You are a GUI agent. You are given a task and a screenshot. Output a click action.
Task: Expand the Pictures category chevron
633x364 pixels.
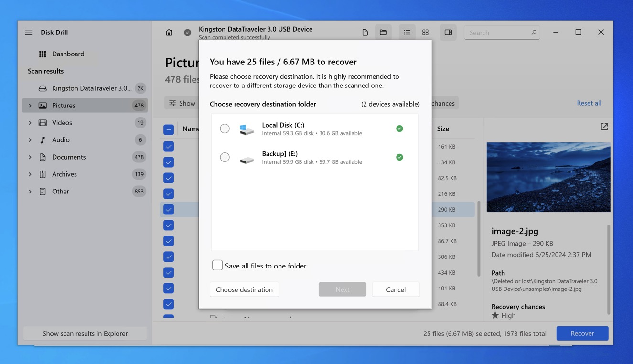click(x=30, y=106)
